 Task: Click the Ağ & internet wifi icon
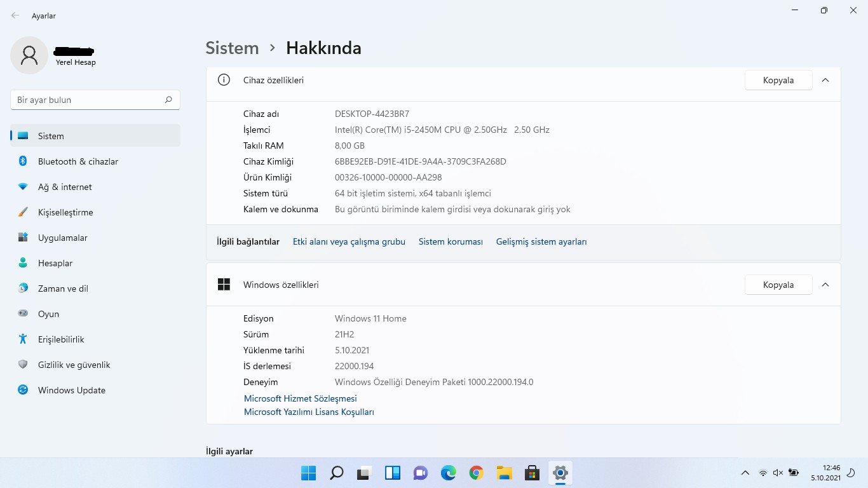point(23,187)
